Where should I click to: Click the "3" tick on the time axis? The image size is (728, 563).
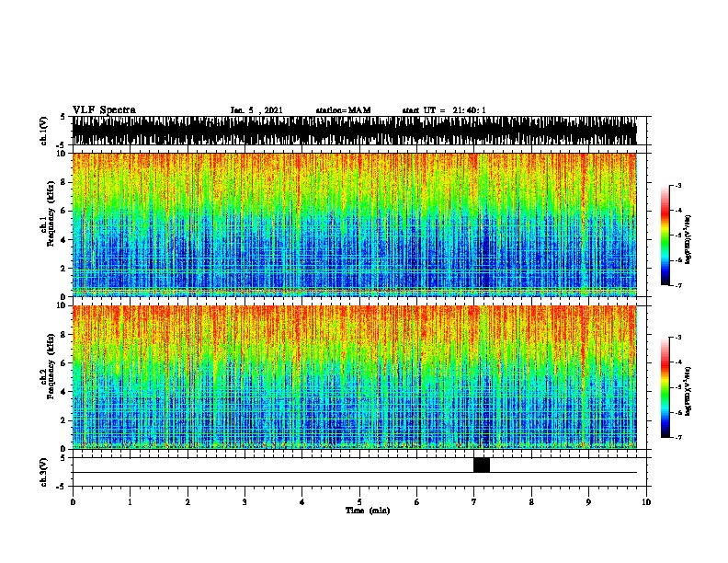(x=245, y=502)
